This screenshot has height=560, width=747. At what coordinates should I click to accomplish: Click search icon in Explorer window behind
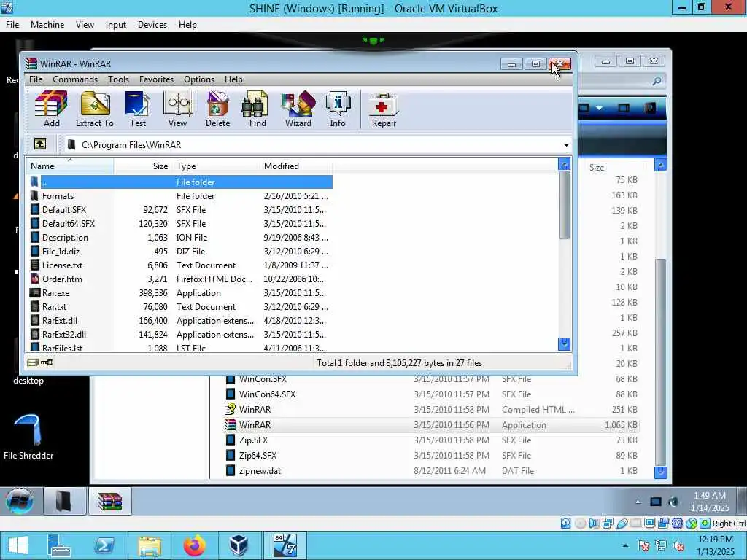(657, 82)
